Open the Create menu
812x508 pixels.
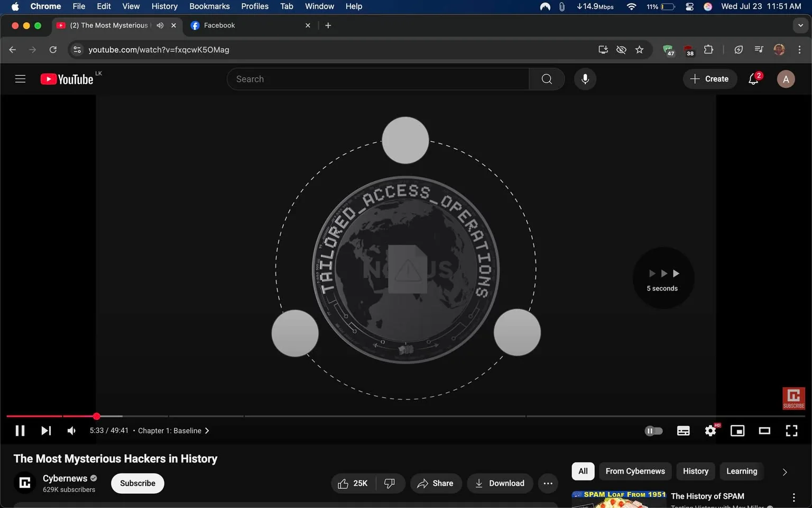tap(709, 79)
